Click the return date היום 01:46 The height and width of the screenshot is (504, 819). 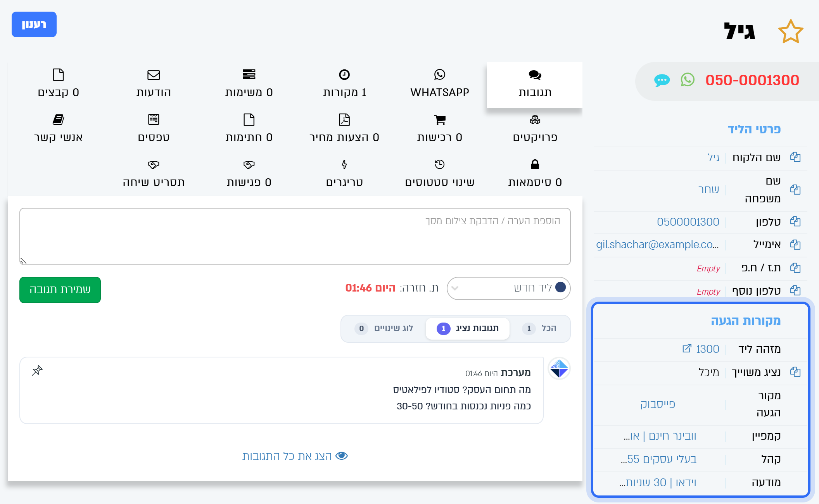coord(370,288)
